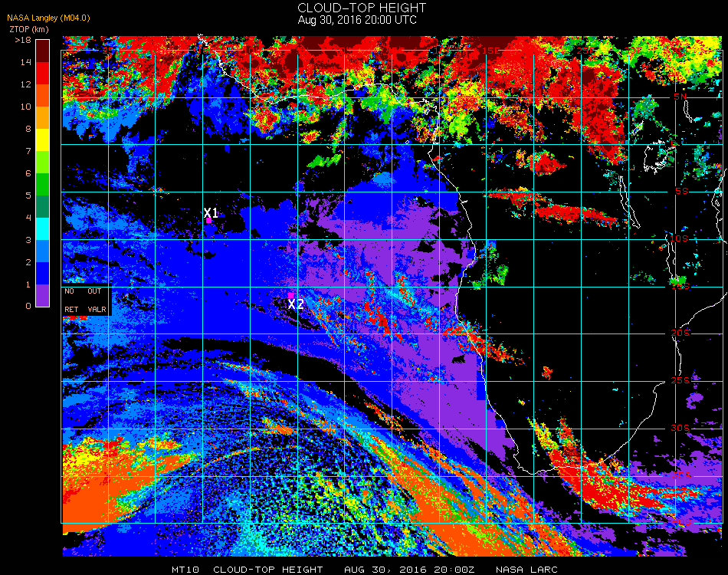Click the '15S' latitude label
The height and width of the screenshot is (575, 728).
coord(680,286)
